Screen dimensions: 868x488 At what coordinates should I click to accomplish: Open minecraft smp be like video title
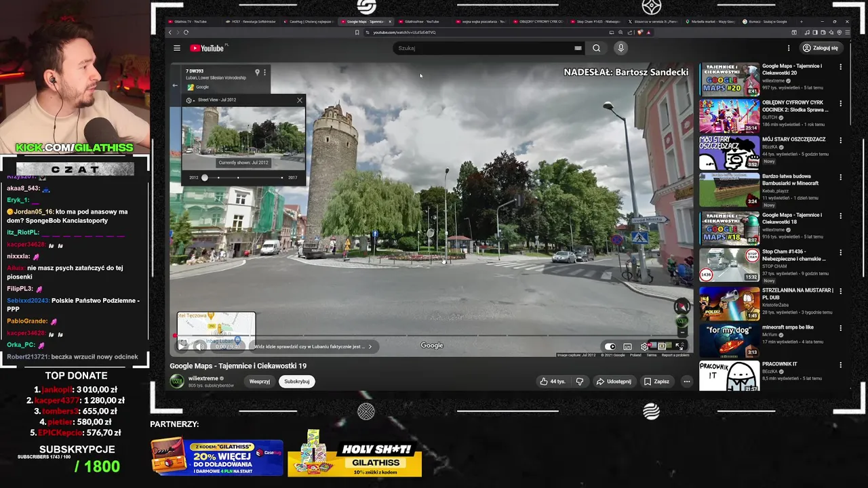point(788,327)
